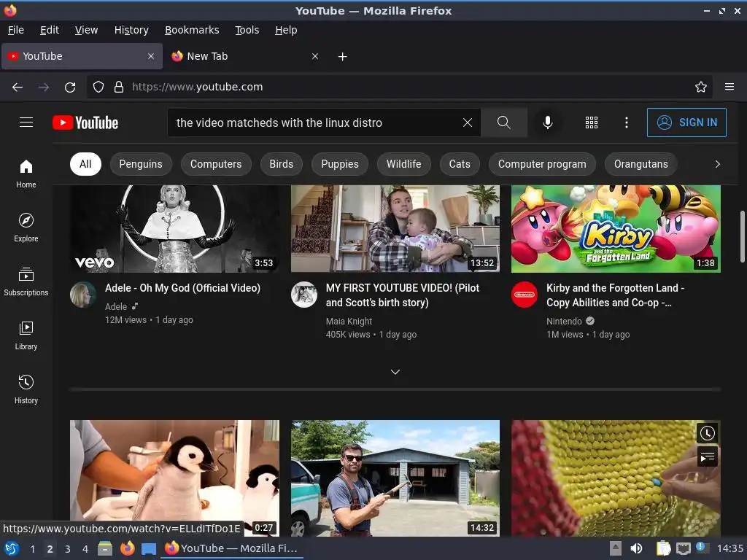This screenshot has height=560, width=747.
Task: Select the Cats filter chip
Action: (460, 164)
